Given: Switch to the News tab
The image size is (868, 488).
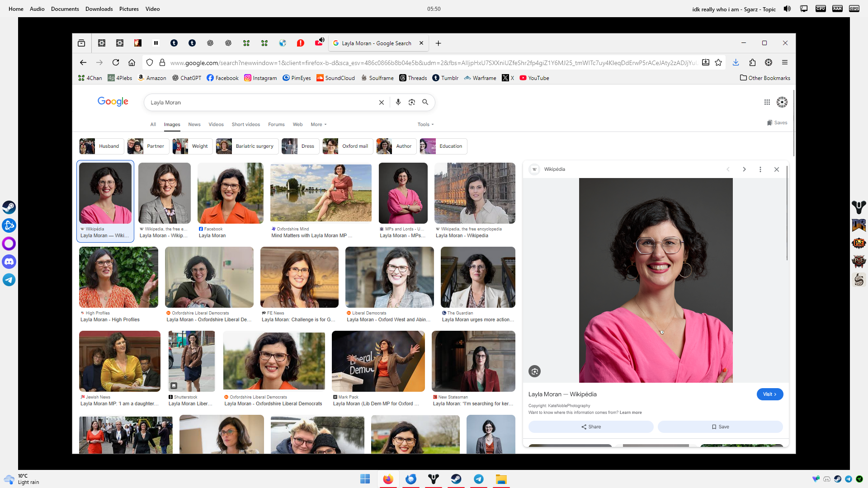Looking at the screenshot, I should pyautogui.click(x=194, y=124).
